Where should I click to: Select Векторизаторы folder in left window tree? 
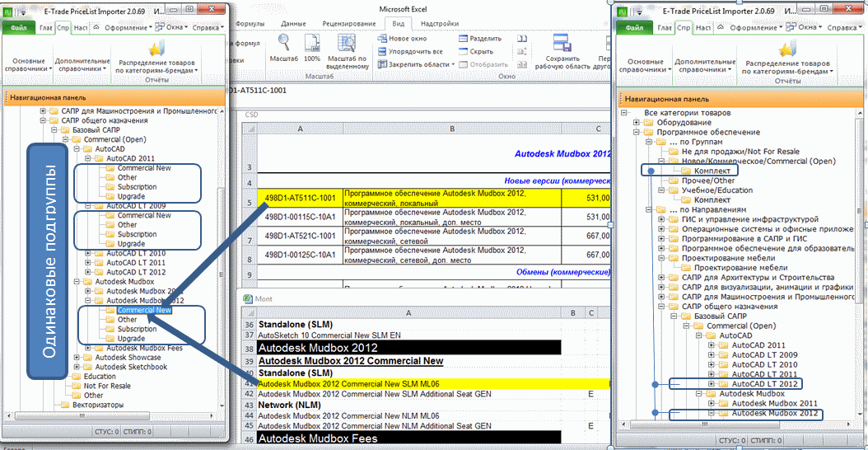coord(98,405)
